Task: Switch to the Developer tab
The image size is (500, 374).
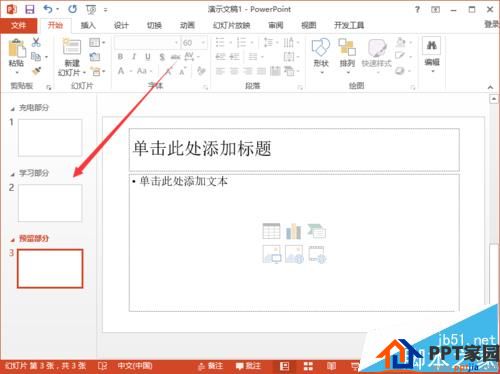Action: [x=349, y=25]
